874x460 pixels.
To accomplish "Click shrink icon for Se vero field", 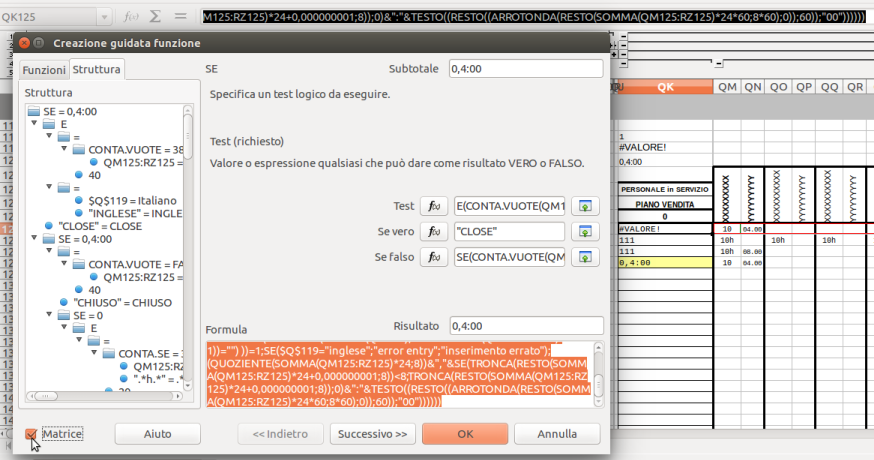I will click(586, 232).
